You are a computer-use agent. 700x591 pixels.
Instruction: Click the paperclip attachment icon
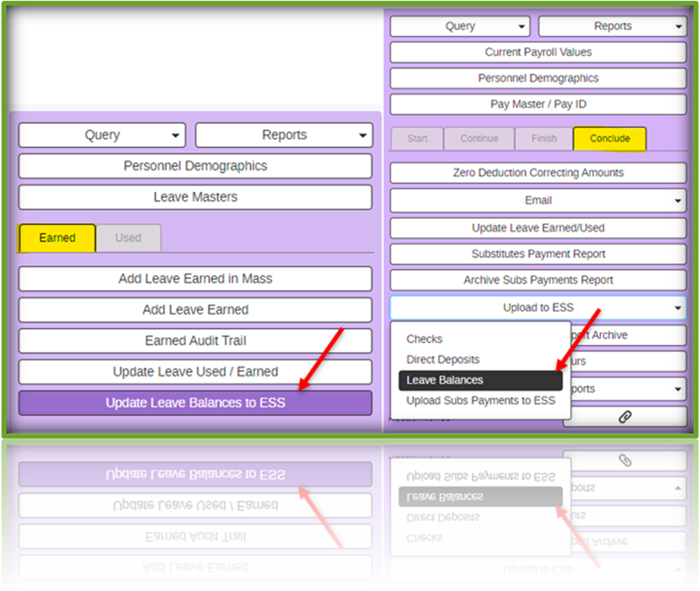[625, 417]
